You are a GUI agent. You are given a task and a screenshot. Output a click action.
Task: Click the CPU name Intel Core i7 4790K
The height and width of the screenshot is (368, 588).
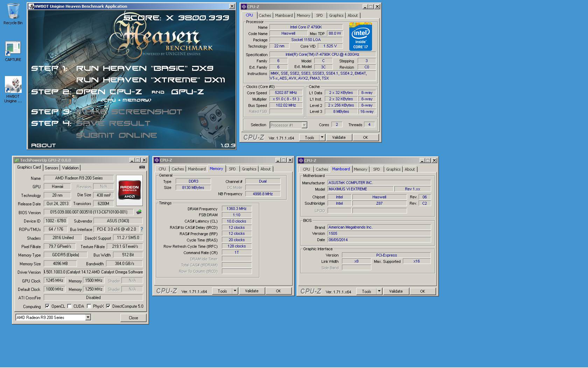coord(306,27)
